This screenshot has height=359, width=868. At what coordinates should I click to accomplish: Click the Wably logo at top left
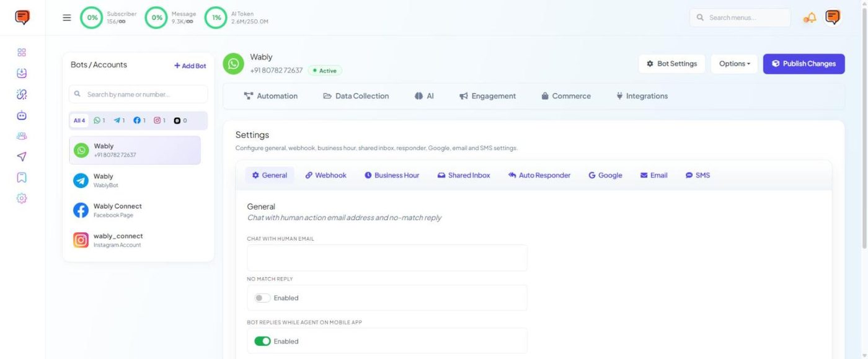click(x=22, y=17)
